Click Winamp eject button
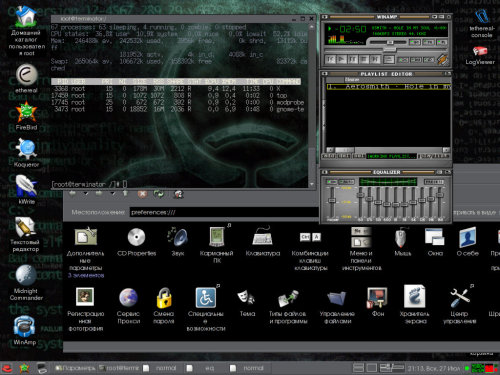Screen dimensions: 500x375 point(388,59)
